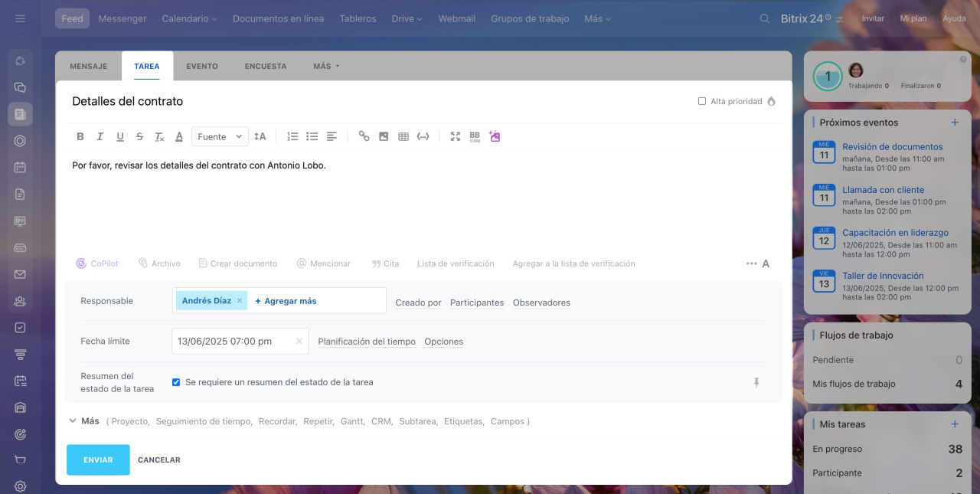Enable the Alta prioridad checkbox
The width and height of the screenshot is (980, 494).
tap(702, 101)
